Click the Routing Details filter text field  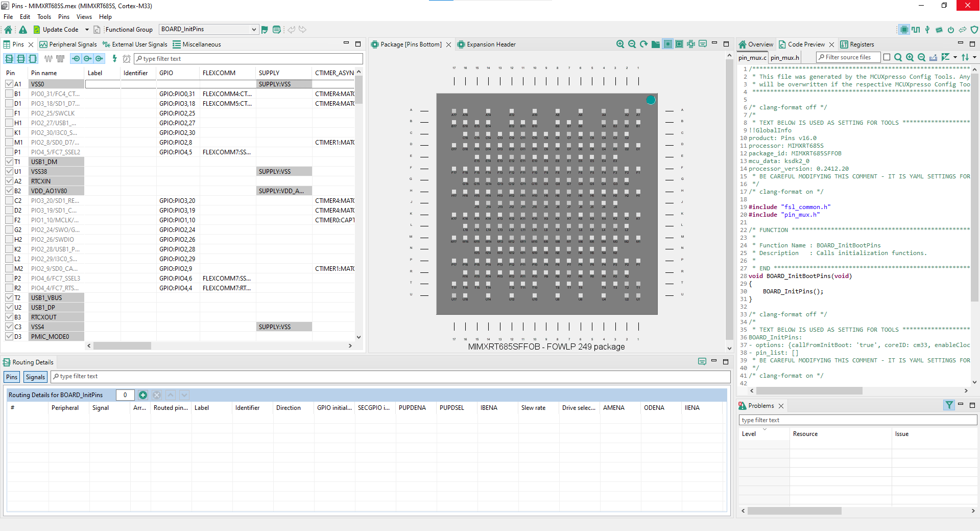pyautogui.click(x=391, y=377)
